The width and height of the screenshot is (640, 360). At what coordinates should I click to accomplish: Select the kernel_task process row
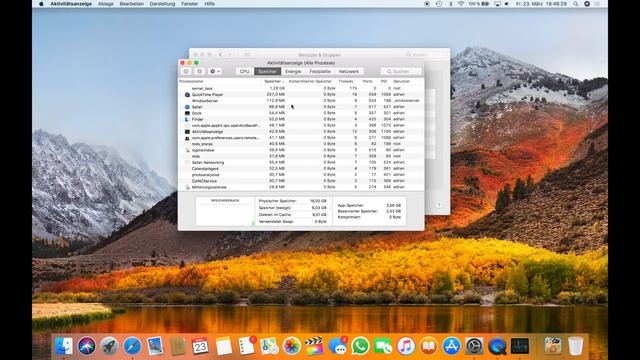tap(301, 88)
